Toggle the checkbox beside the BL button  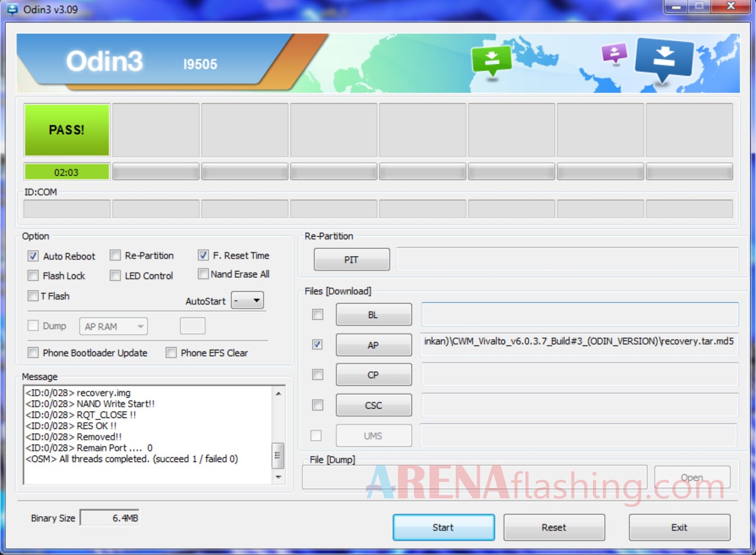[318, 315]
